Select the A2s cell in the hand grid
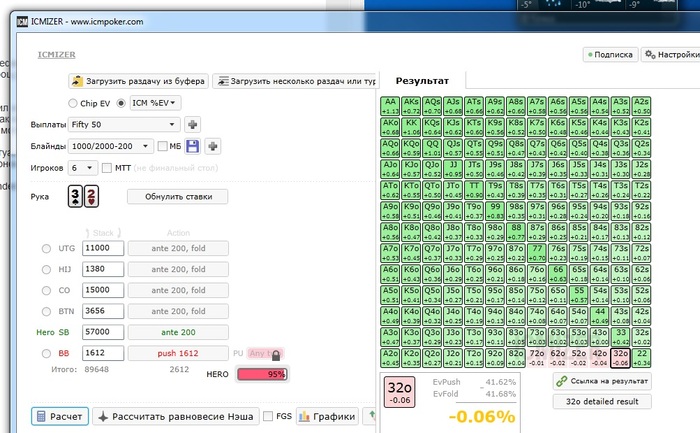This screenshot has width=700, height=433. pyautogui.click(x=642, y=106)
